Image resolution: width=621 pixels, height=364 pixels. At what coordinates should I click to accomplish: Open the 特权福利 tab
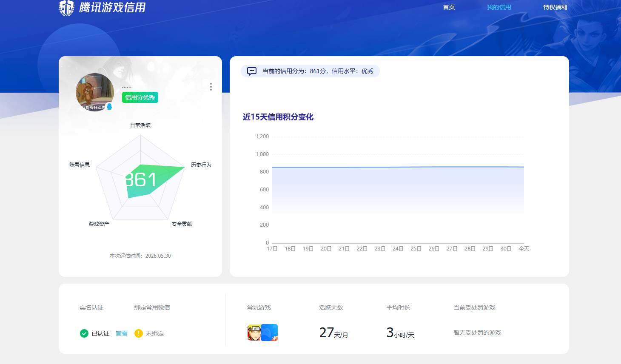coord(555,7)
